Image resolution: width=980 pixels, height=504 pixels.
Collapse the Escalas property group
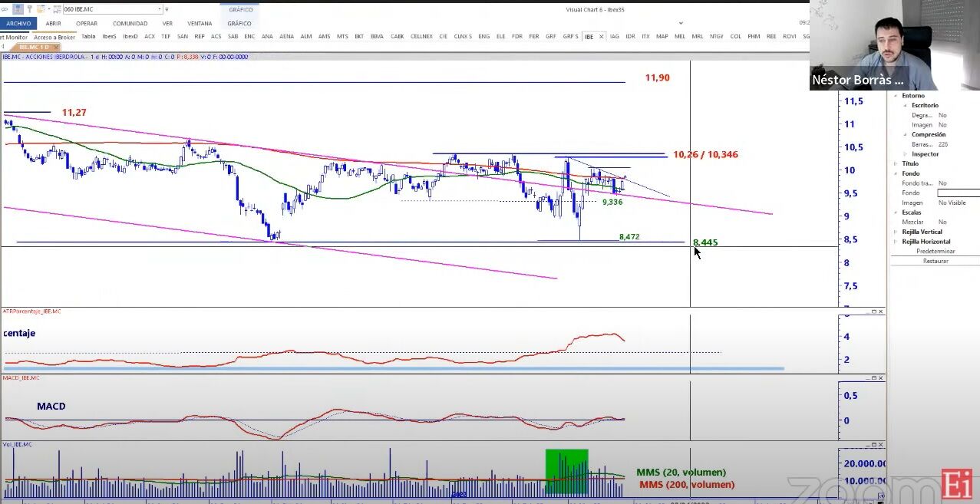(896, 212)
